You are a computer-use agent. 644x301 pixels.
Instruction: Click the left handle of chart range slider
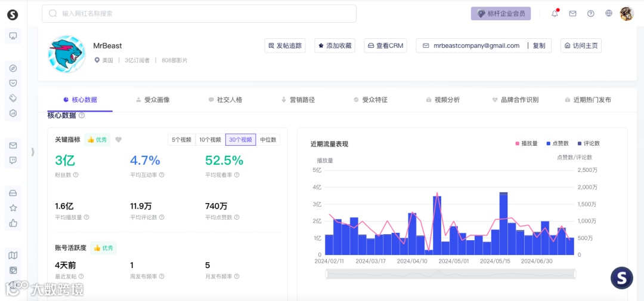[327, 274]
